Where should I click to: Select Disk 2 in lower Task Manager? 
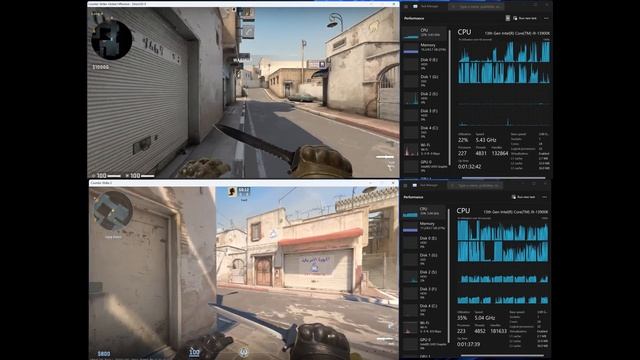[424, 276]
